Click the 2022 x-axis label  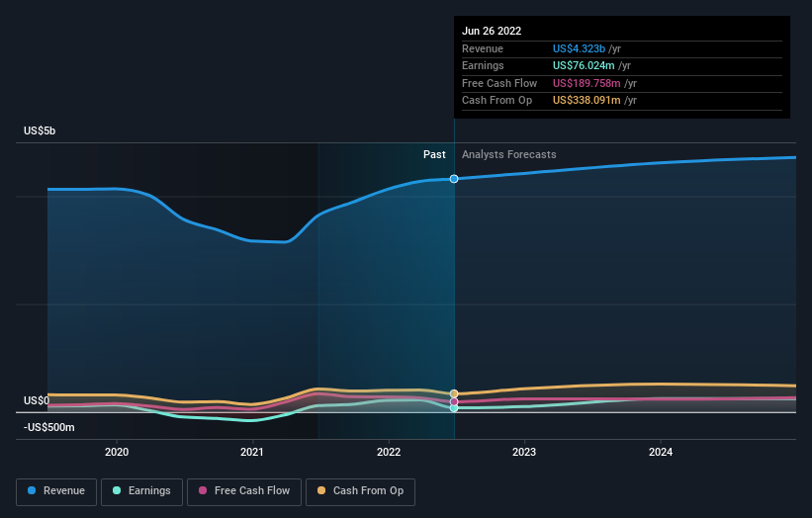[389, 453]
